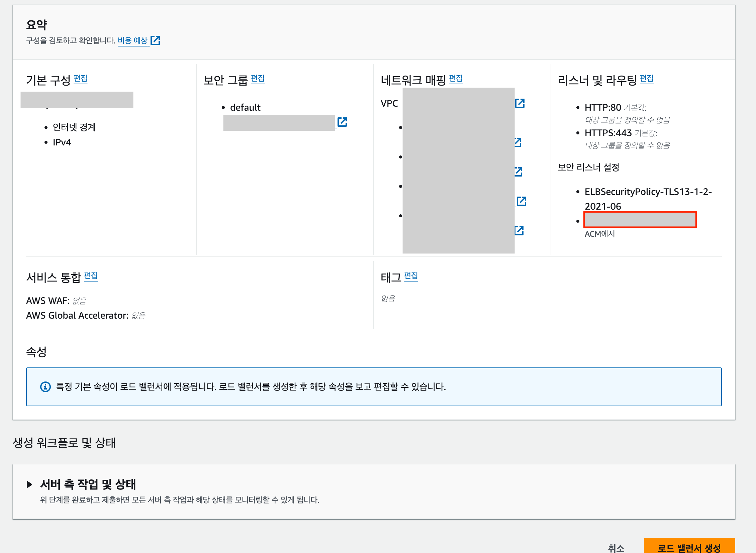
Task: Edit 보안 그룹 via 편집 link
Action: pyautogui.click(x=258, y=79)
